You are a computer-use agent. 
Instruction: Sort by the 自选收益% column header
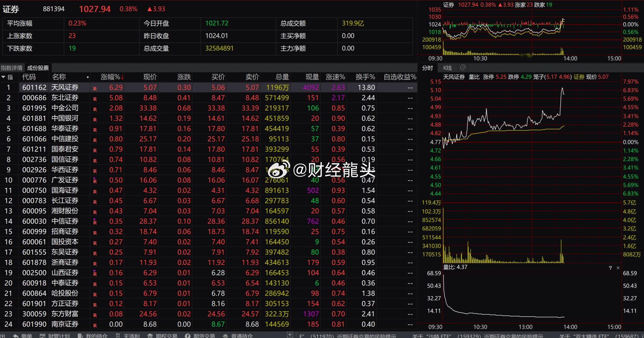click(x=400, y=77)
